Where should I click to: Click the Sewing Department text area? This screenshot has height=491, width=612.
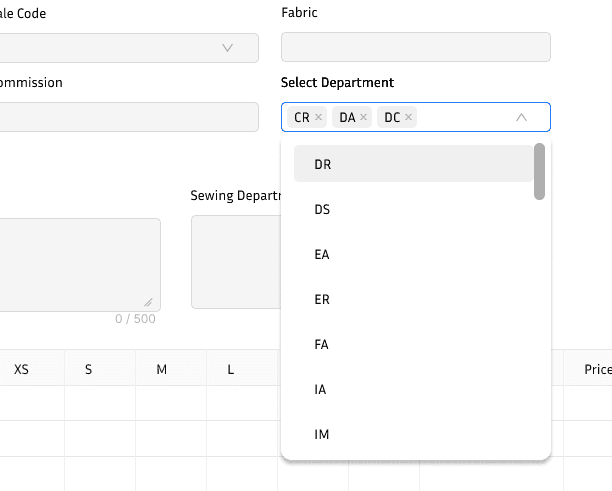click(236, 264)
